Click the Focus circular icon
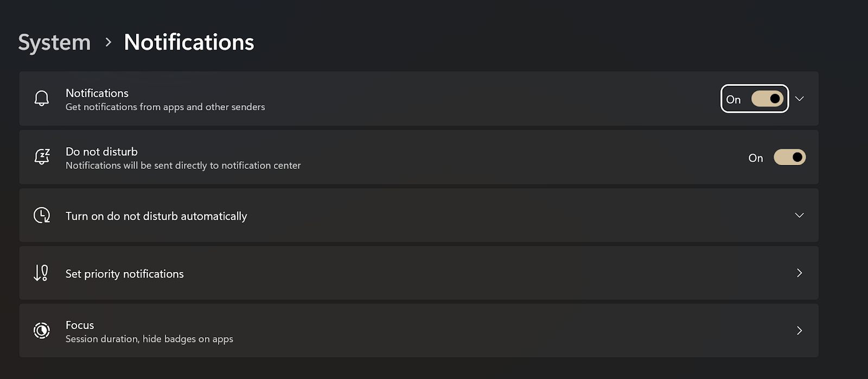The image size is (868, 379). (42, 331)
